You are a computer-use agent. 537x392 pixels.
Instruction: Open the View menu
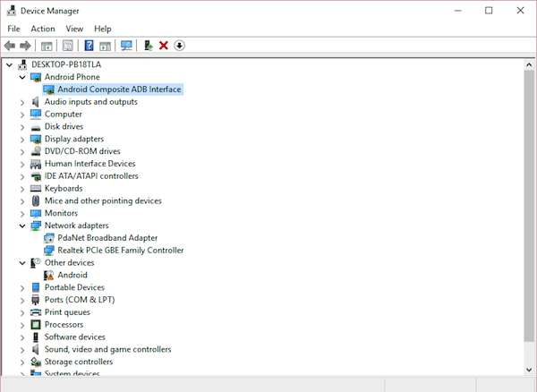point(74,29)
